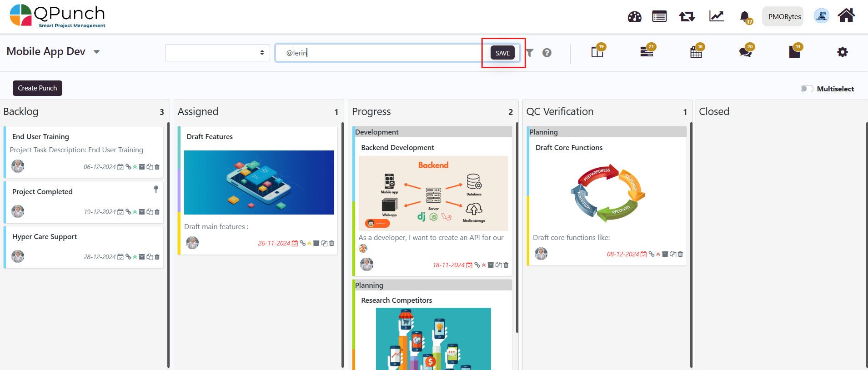This screenshot has width=868, height=370.
Task: Expand the Mobile App Dev project dropdown
Action: pyautogui.click(x=96, y=52)
